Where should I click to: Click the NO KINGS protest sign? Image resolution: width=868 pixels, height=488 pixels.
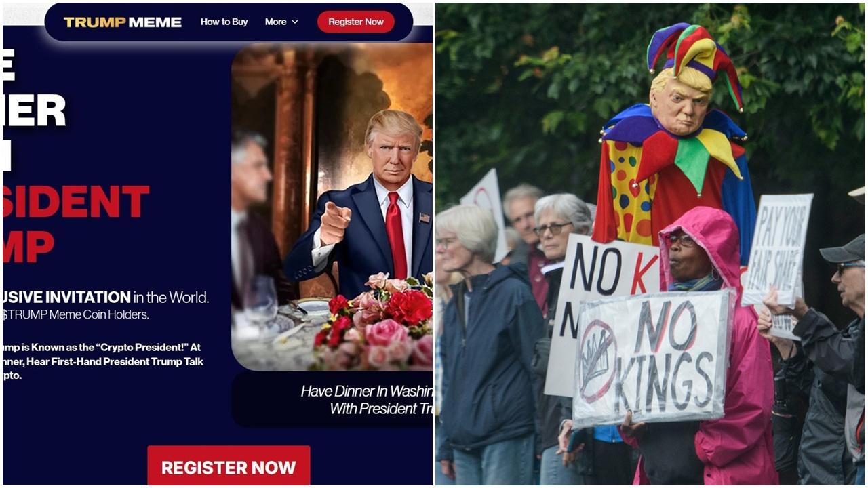click(652, 358)
